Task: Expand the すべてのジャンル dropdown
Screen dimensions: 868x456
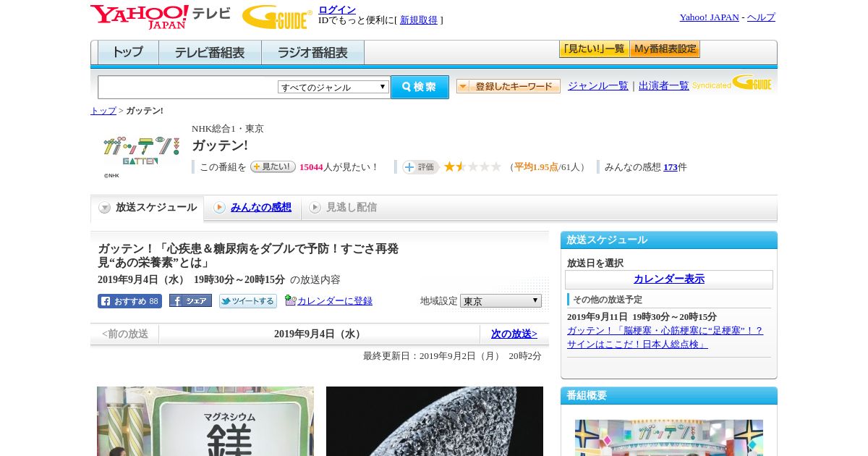Action: [x=333, y=87]
